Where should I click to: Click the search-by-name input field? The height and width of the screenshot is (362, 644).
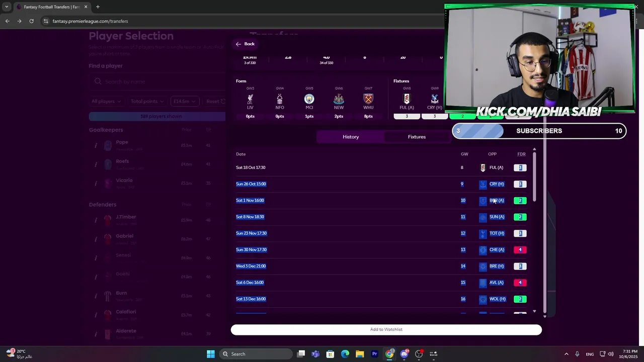158,81
